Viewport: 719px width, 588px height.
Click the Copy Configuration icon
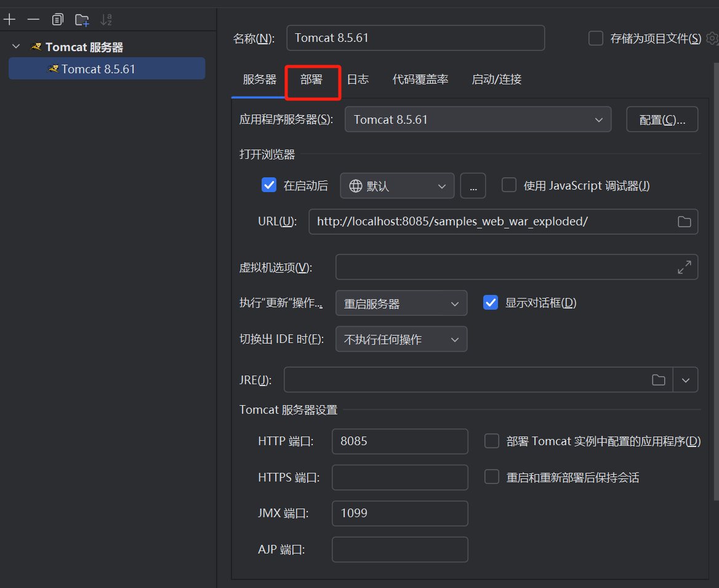coord(58,20)
